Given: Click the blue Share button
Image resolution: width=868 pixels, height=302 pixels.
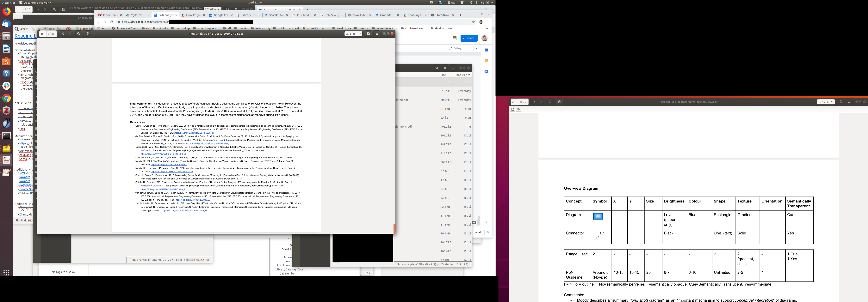Looking at the screenshot, I should (x=469, y=38).
